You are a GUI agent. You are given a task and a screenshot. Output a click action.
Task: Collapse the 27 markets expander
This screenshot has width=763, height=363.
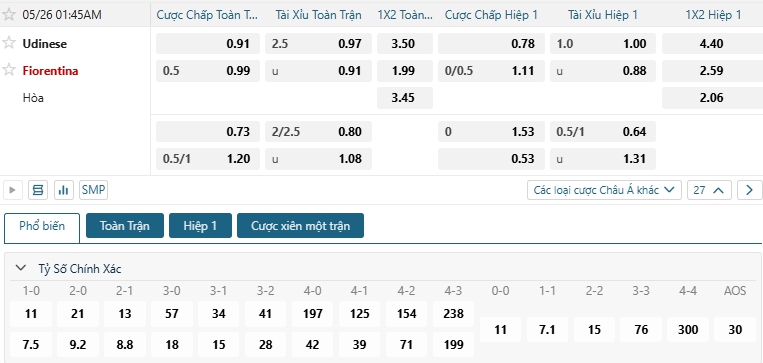pos(709,190)
